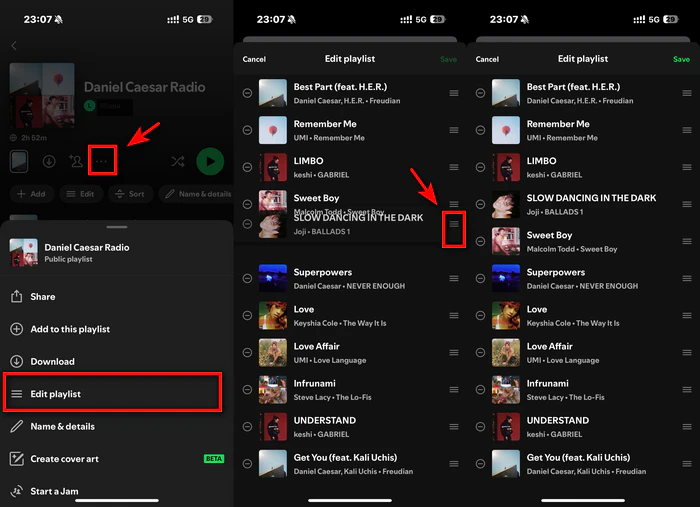Image resolution: width=700 pixels, height=507 pixels.
Task: Tap reorder handle for Superpowers, middle screen
Action: tap(454, 278)
